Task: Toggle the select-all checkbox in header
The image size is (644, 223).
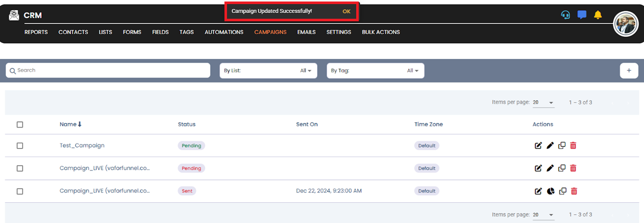Action: coord(20,124)
